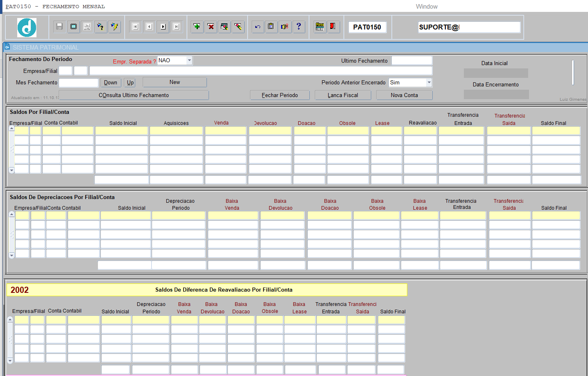Go to the last record
Viewport: 588px width, 376px height.
(x=177, y=27)
